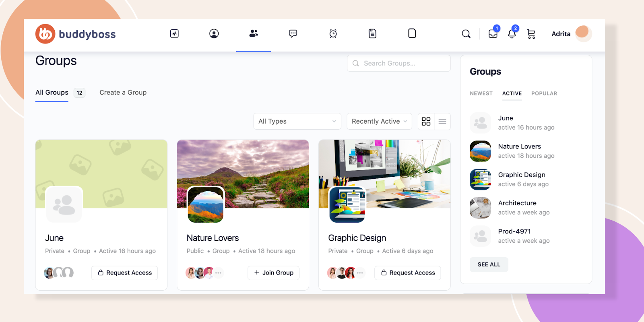Switch sidebar to Active tab
Image resolution: width=644 pixels, height=322 pixels.
512,93
